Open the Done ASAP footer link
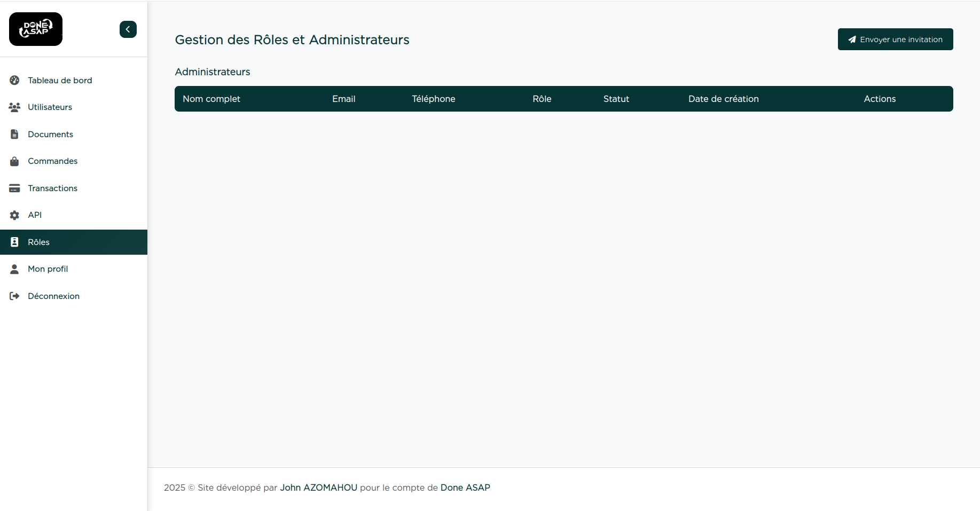980x511 pixels. pos(465,488)
